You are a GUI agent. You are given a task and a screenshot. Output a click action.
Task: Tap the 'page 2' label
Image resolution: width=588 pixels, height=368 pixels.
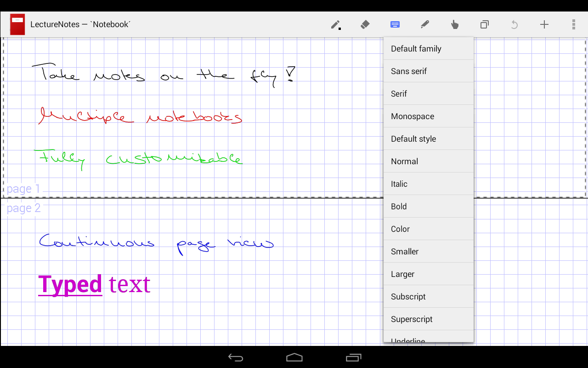pyautogui.click(x=23, y=208)
